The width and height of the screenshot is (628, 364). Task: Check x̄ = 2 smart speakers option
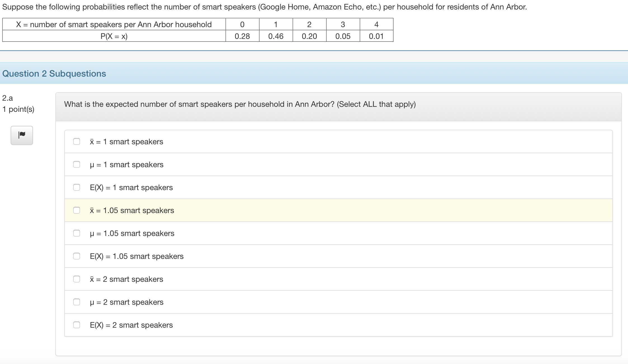pyautogui.click(x=77, y=279)
